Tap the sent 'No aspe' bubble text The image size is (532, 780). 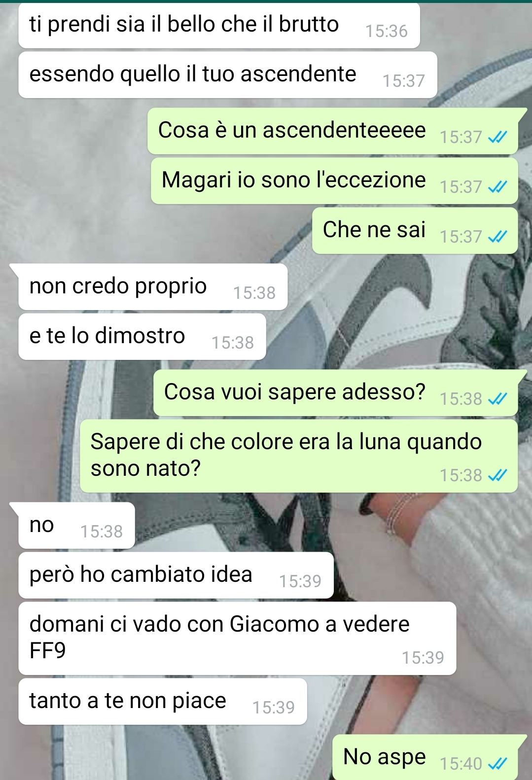384,757
